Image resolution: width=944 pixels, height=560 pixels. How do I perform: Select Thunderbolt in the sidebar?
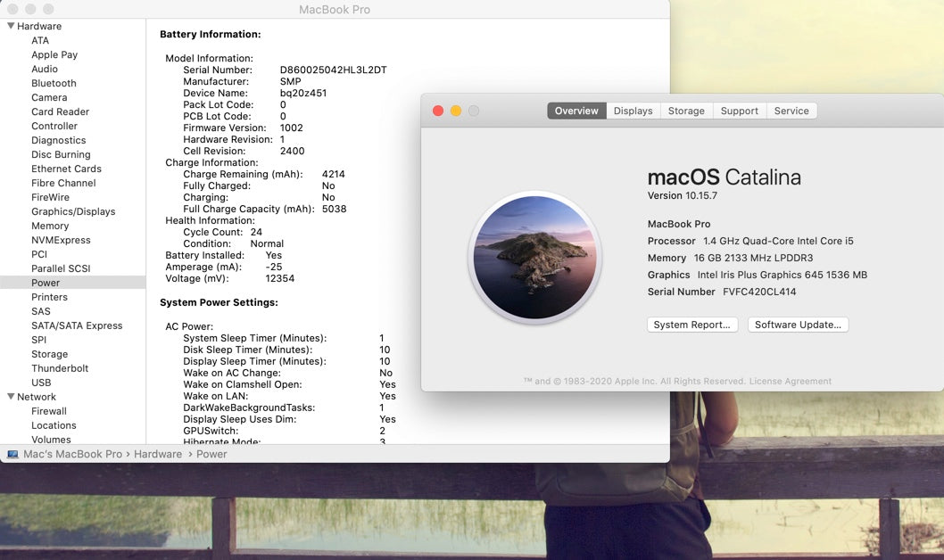click(x=60, y=368)
